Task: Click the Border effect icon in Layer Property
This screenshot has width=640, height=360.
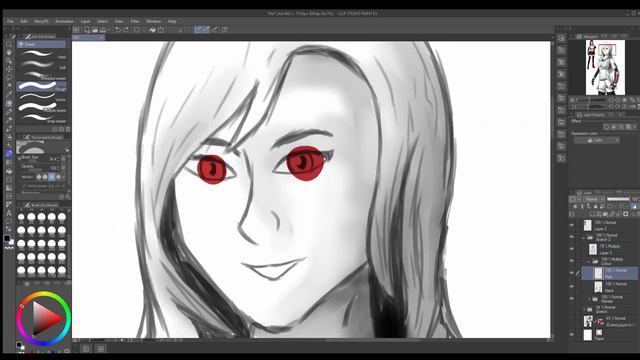Action: [x=607, y=127]
